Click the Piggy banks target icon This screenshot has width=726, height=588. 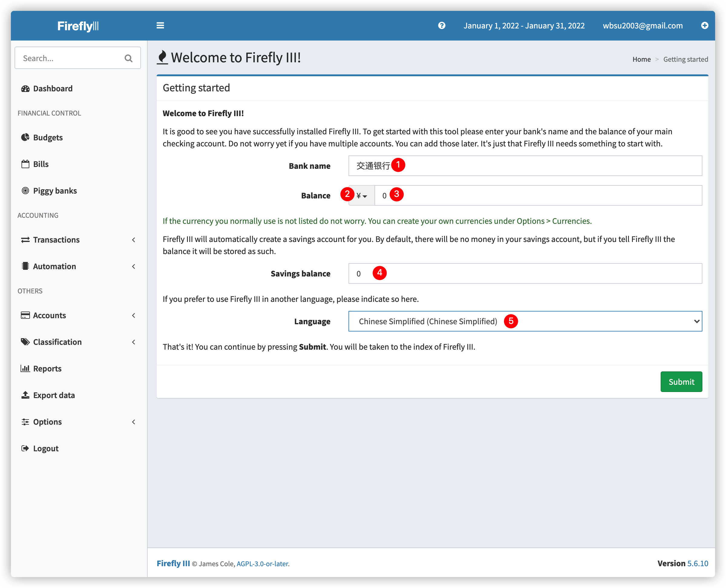[x=25, y=191]
